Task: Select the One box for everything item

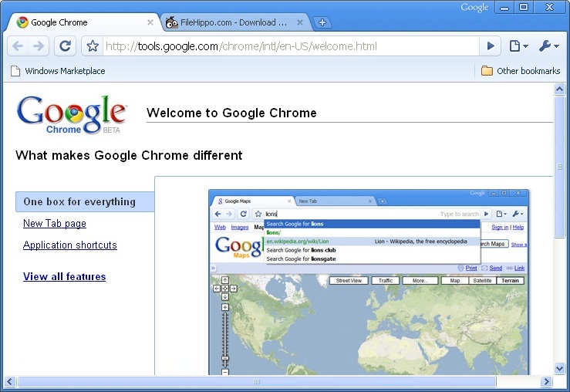Action: click(79, 202)
